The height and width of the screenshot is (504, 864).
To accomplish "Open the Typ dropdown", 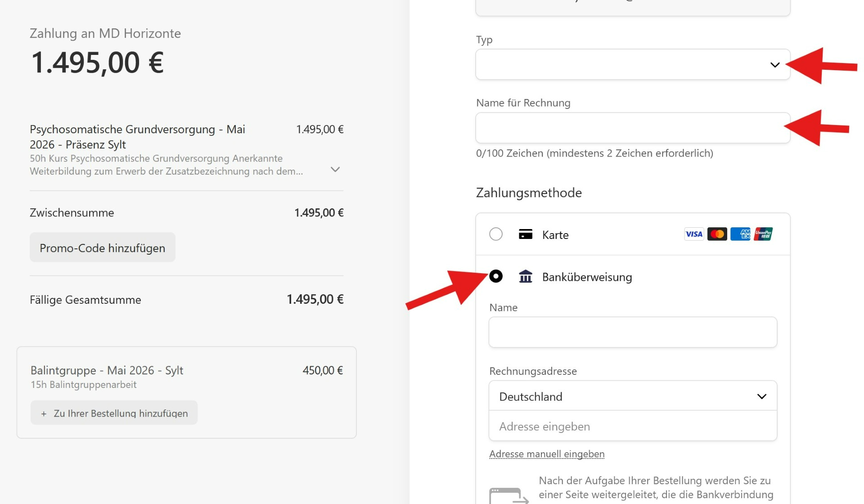I will coord(632,65).
